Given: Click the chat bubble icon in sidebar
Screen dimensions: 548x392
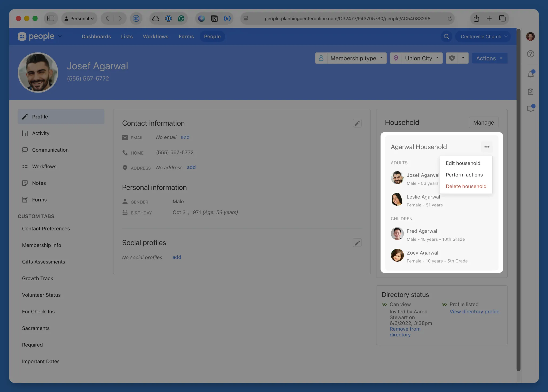Looking at the screenshot, I should click(x=531, y=109).
